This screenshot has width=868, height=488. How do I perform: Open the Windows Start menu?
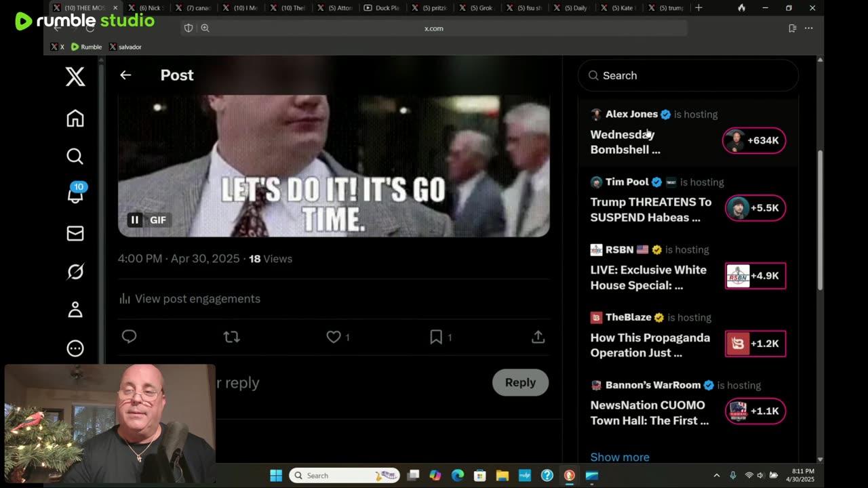[276, 475]
